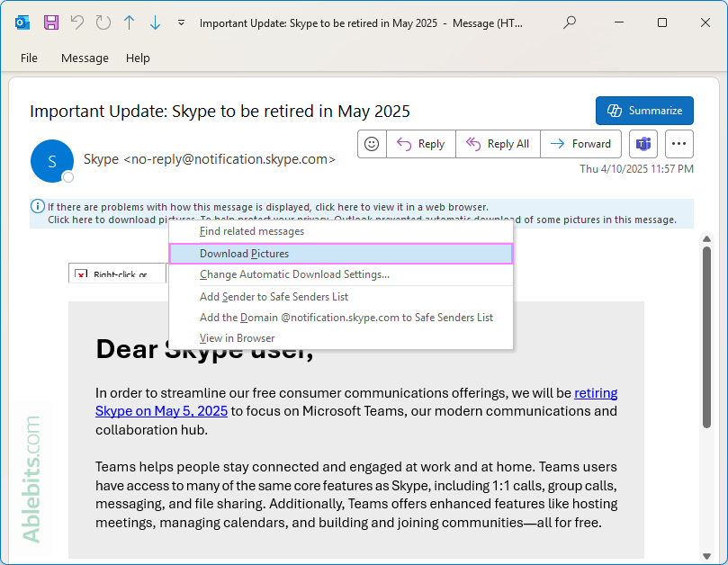Go to previous item with up arrow

[x=129, y=22]
